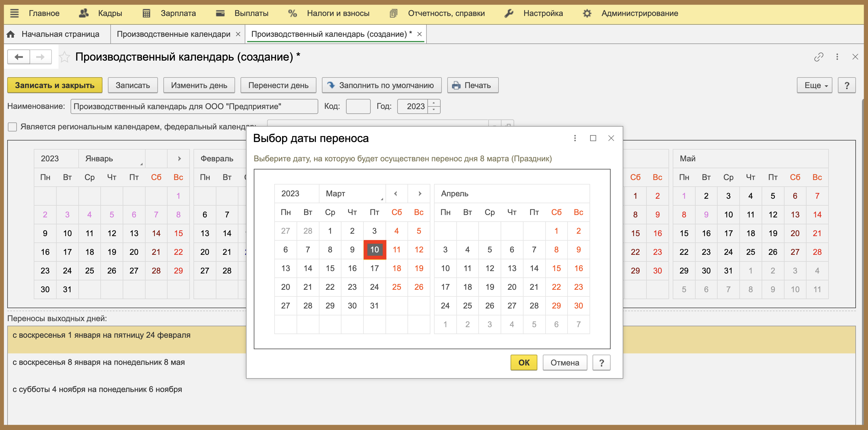Confirm the transfer date with ОК
Viewport: 868px width, 430px height.
coord(524,363)
